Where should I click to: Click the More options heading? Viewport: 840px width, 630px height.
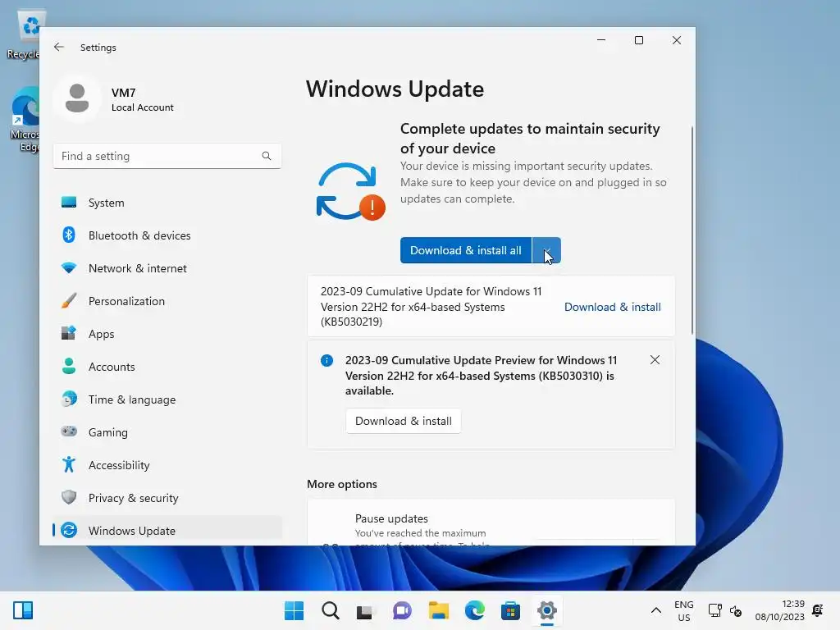(342, 484)
